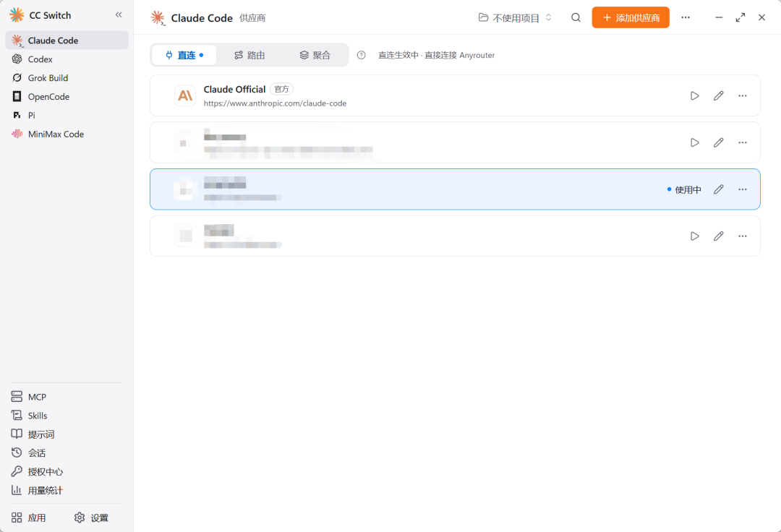781x532 pixels.
Task: Click the 添加供应商 button
Action: click(631, 18)
